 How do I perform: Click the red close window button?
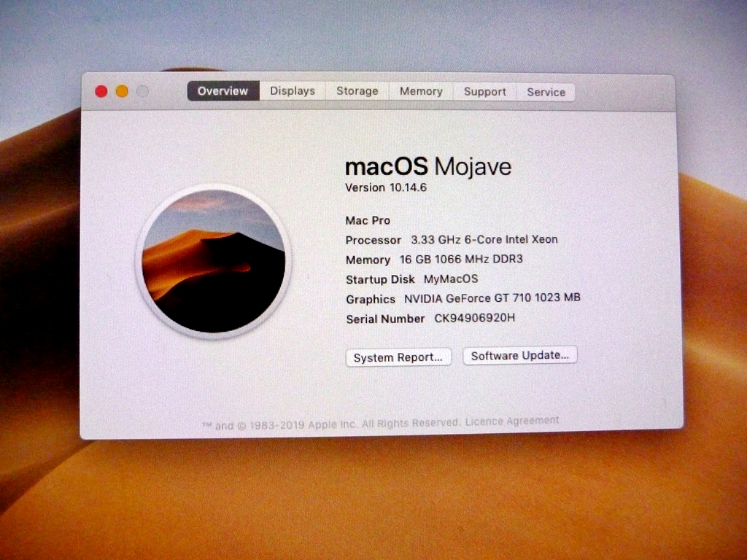point(101,91)
